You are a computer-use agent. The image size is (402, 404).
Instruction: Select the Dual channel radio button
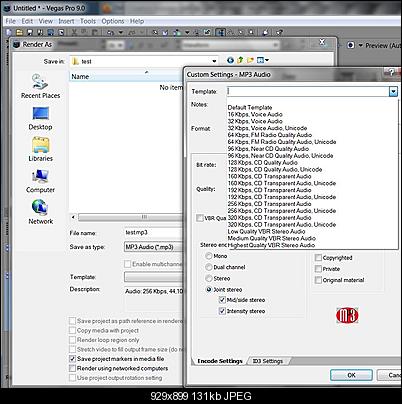[209, 267]
